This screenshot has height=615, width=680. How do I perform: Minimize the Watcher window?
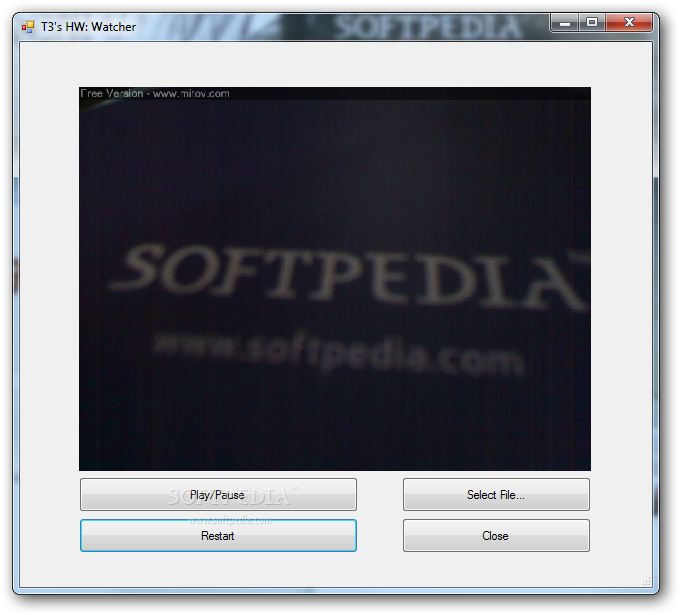tap(565, 23)
